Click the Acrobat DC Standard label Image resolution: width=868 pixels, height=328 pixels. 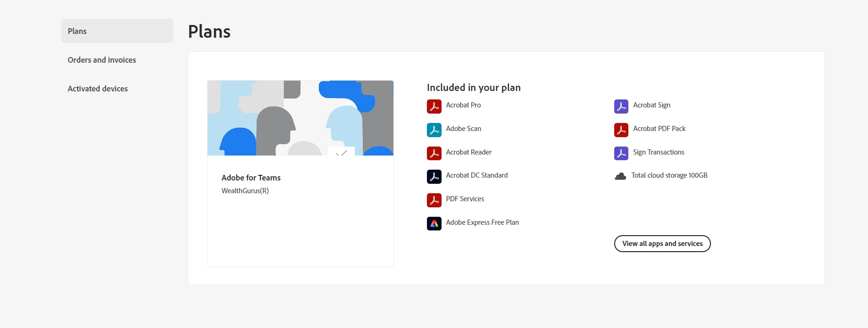[x=477, y=175]
